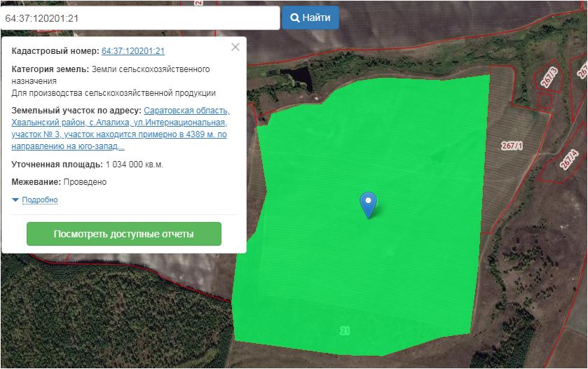Open cadastral number link 64:37:120201:21

[x=133, y=51]
